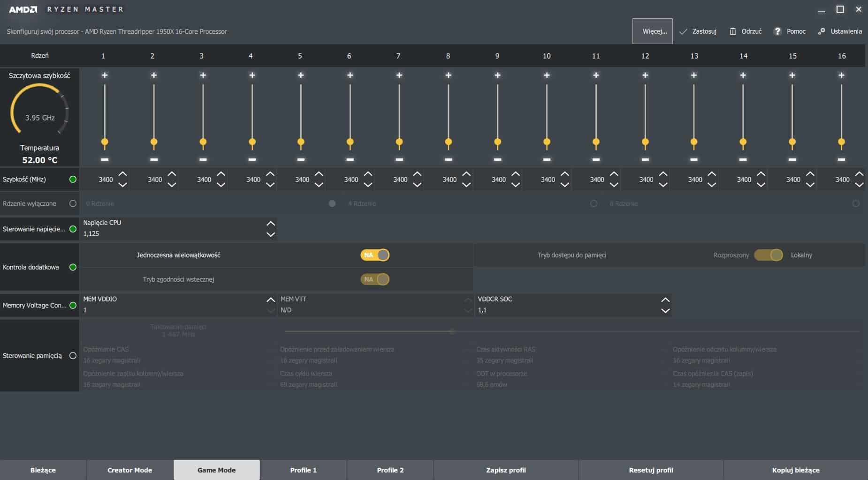This screenshot has height=480, width=868.
Task: Toggle the Sterowanie pamięcią indicator
Action: tap(73, 356)
